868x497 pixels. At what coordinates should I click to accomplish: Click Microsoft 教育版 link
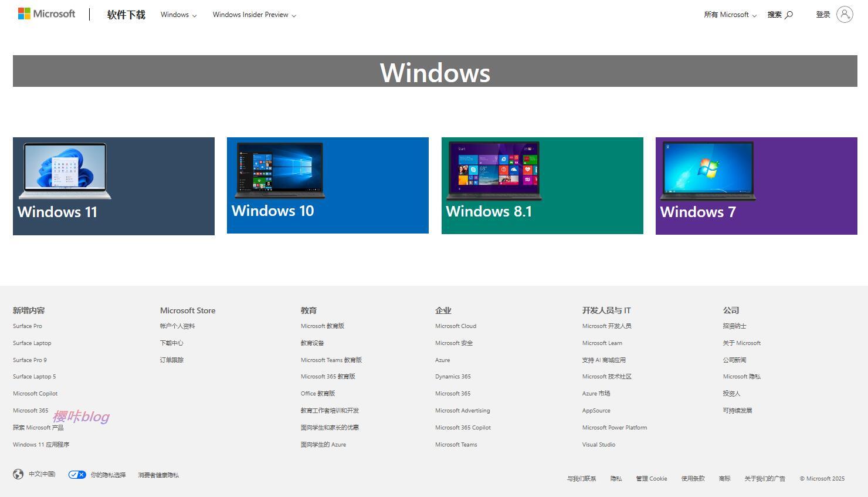(x=323, y=326)
